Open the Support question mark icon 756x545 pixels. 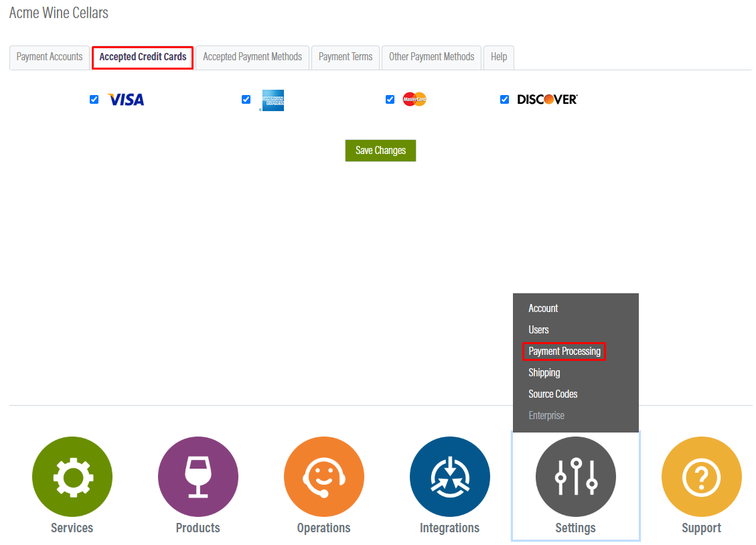point(702,477)
